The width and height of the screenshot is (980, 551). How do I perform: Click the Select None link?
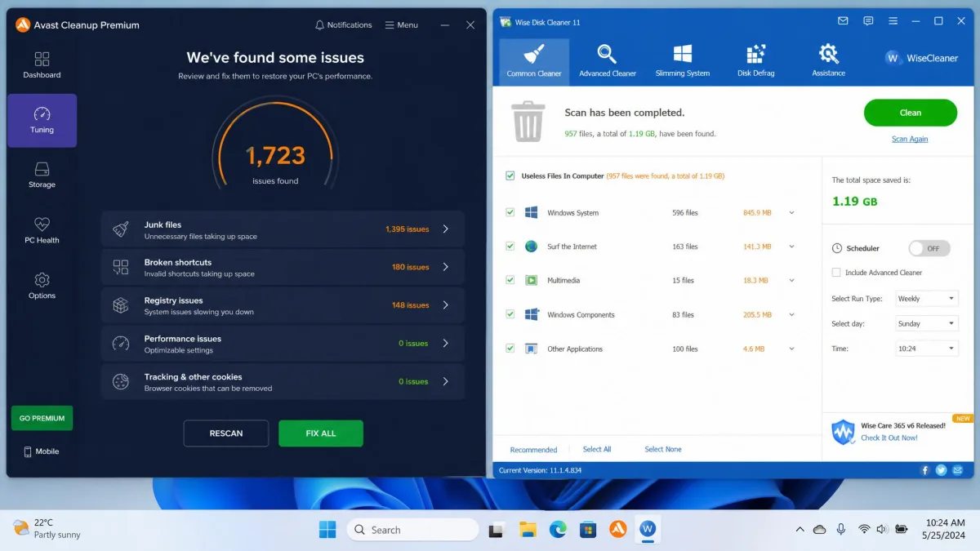[663, 449]
